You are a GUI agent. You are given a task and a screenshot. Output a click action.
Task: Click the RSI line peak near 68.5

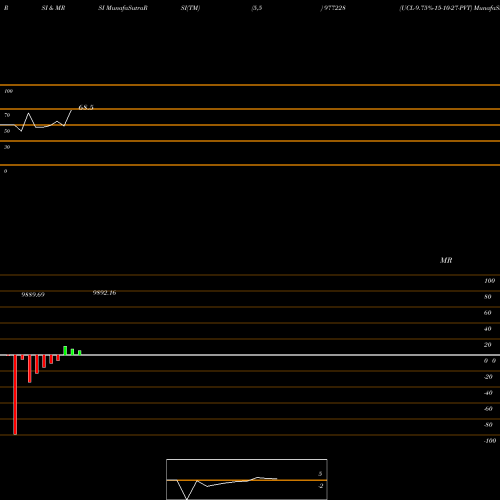pyautogui.click(x=71, y=111)
